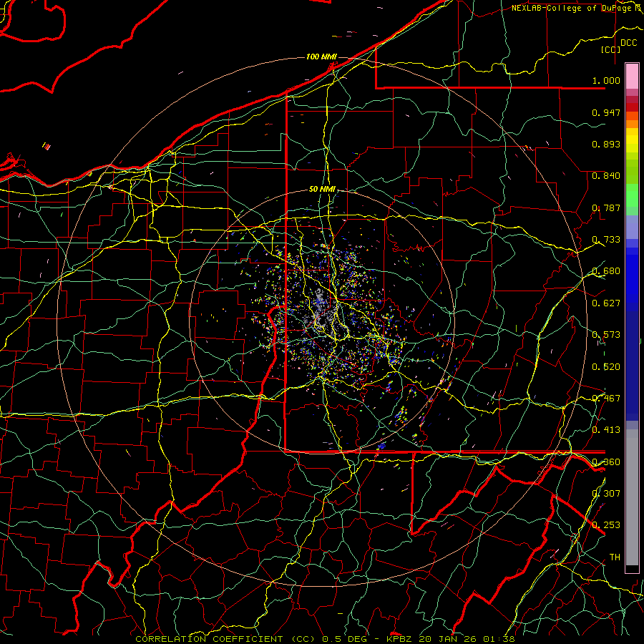Click the DCC label above the color scale
Image resolution: width=644 pixels, height=644 pixels.
coord(628,43)
